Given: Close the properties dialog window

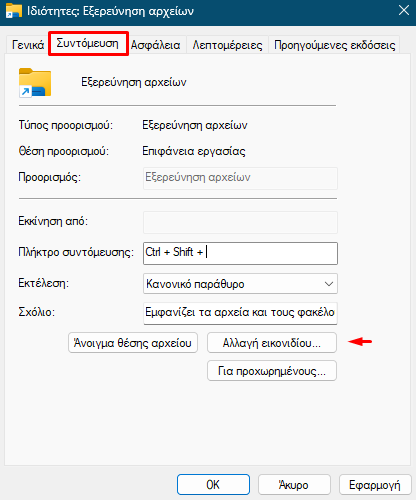Looking at the screenshot, I should click(404, 10).
